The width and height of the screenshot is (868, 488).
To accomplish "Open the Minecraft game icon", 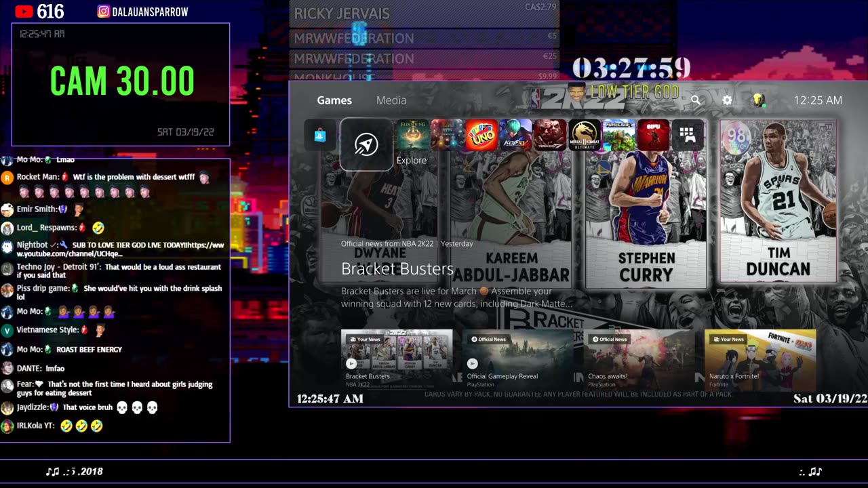I will [619, 135].
